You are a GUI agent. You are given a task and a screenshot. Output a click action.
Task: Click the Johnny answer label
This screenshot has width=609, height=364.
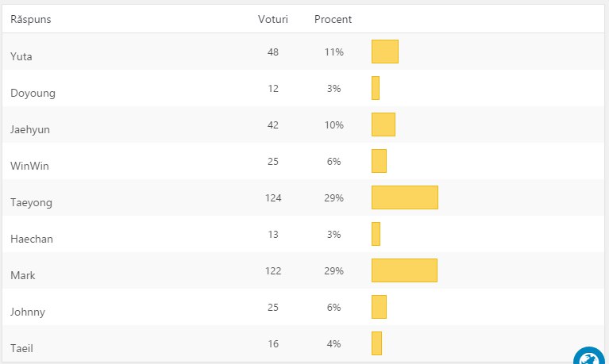tap(28, 312)
